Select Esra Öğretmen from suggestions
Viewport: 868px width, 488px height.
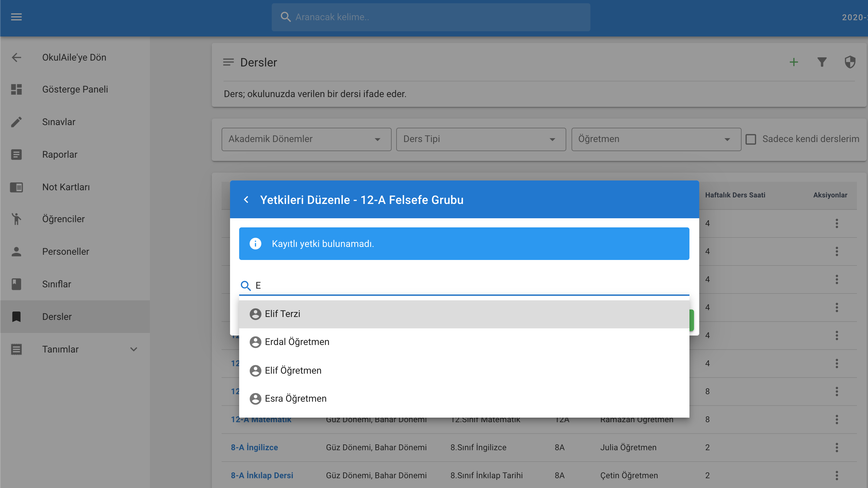[464, 398]
